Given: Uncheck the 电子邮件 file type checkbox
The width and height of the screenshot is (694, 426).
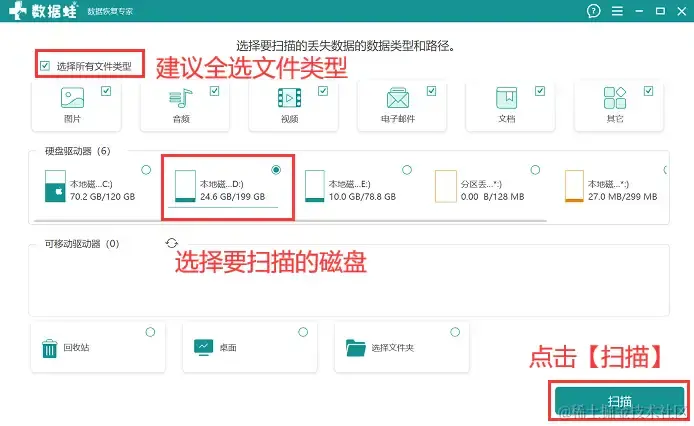Looking at the screenshot, I should tap(432, 91).
